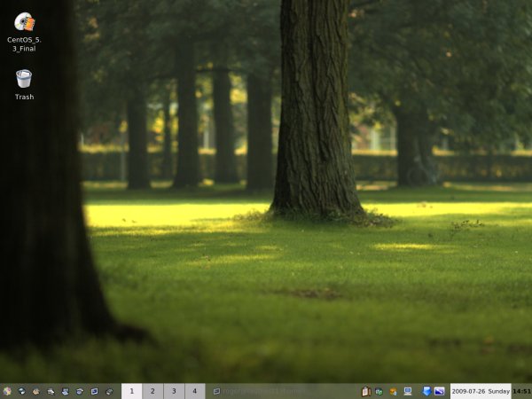This screenshot has width=532, height=399.
Task: Click the green tray icon beside the clipboard
Action: [x=379, y=391]
